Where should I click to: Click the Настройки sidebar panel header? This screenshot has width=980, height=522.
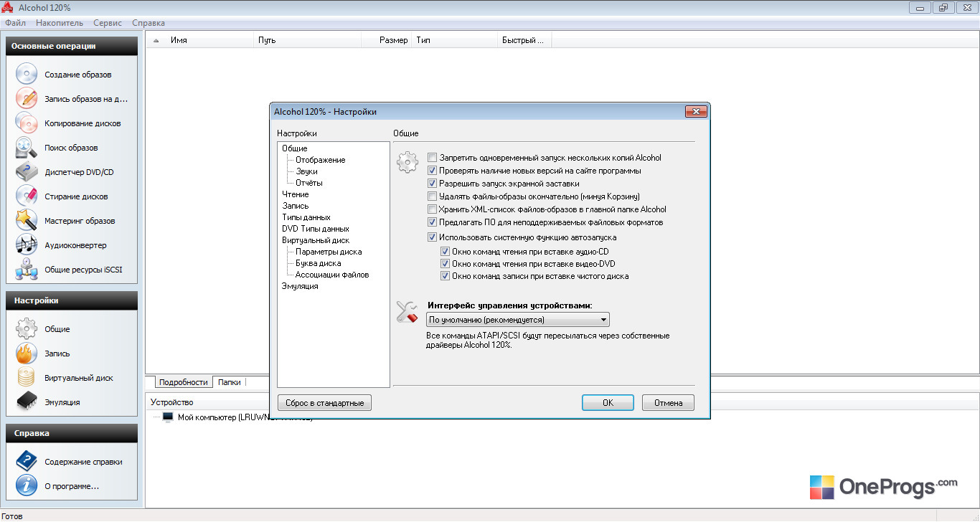pyautogui.click(x=71, y=300)
